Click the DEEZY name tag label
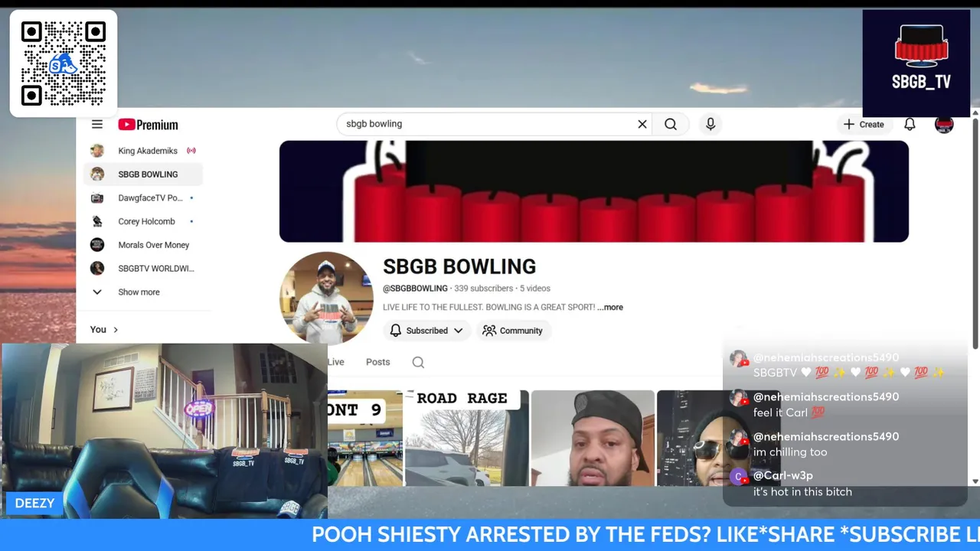This screenshot has width=980, height=551. 34,504
